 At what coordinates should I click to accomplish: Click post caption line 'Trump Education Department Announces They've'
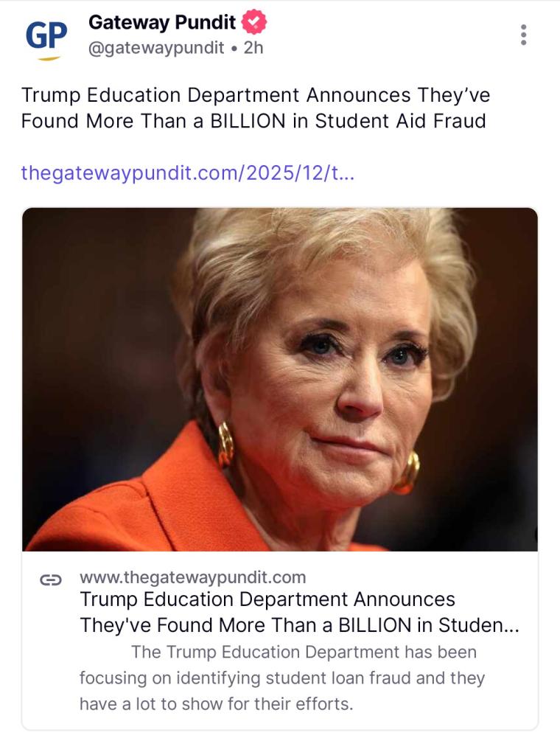pos(256,96)
